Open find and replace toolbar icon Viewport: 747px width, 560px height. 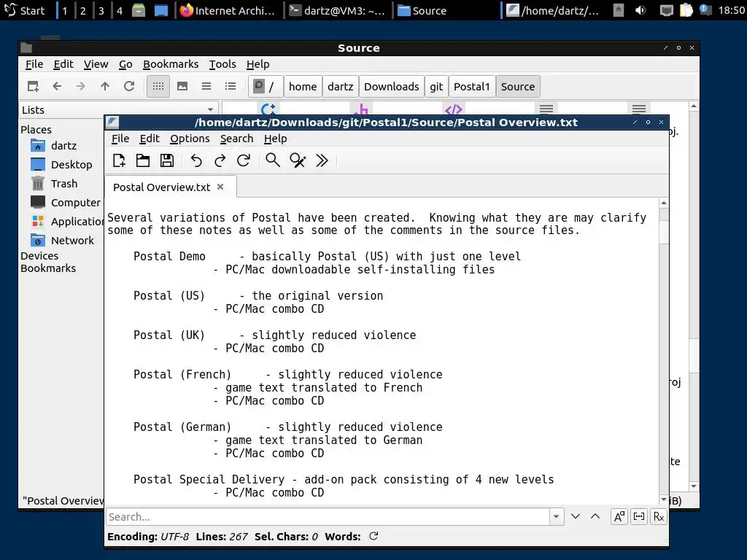[298, 160]
